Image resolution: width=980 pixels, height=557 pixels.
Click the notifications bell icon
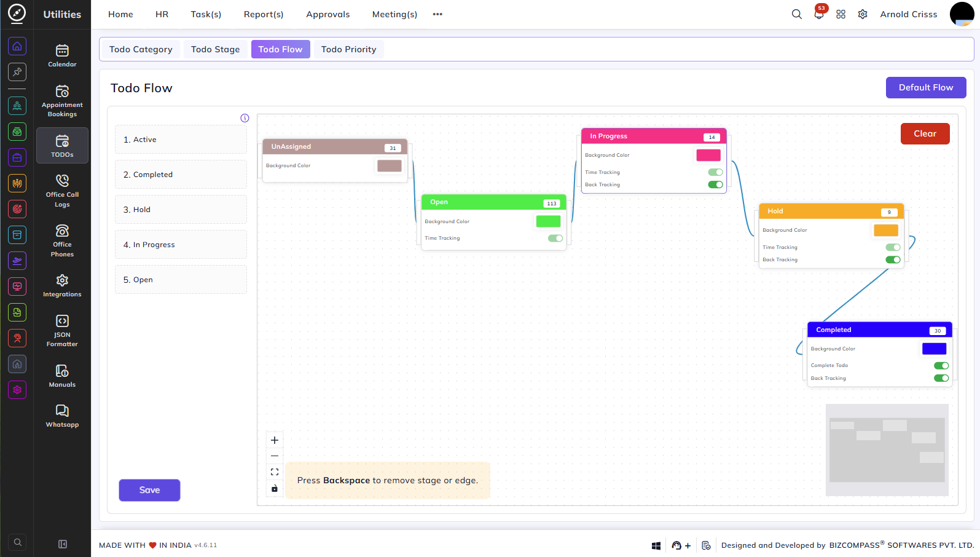tap(819, 14)
